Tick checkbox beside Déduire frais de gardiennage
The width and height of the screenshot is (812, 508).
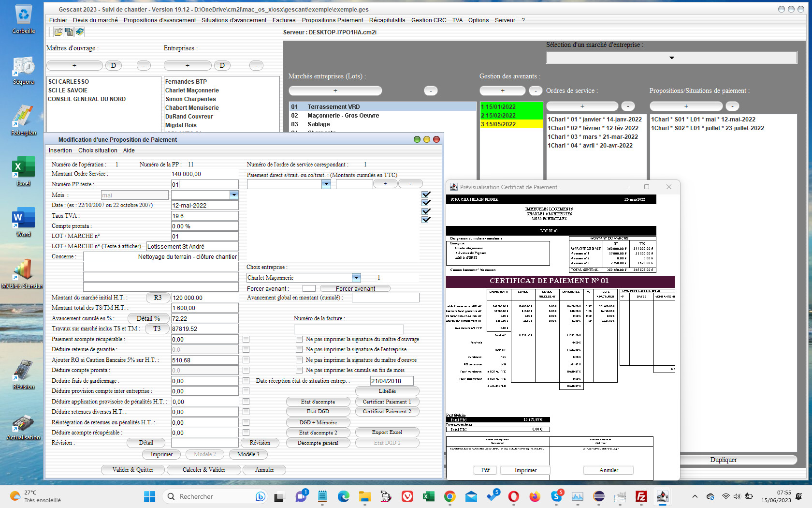[x=246, y=381]
